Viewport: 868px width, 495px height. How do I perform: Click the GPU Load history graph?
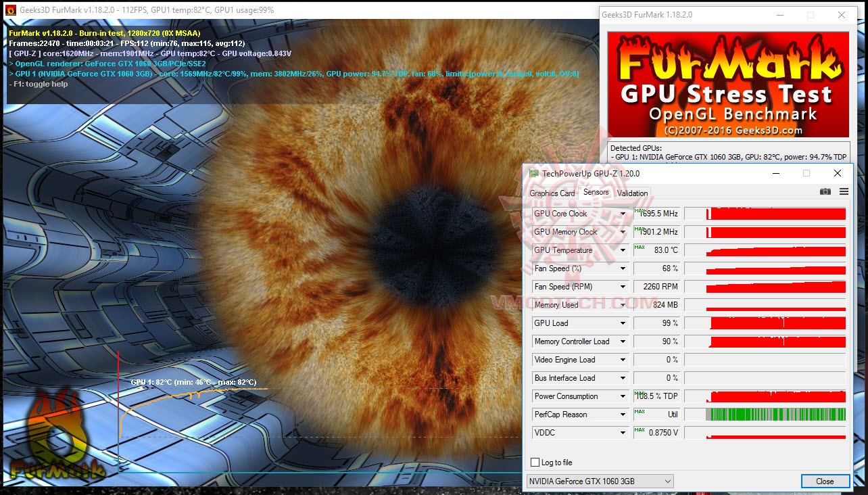(765, 323)
